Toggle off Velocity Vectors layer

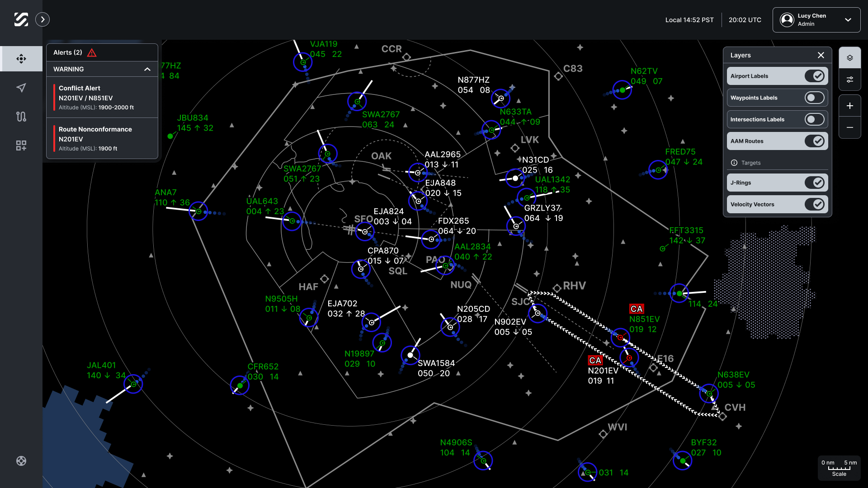click(815, 204)
